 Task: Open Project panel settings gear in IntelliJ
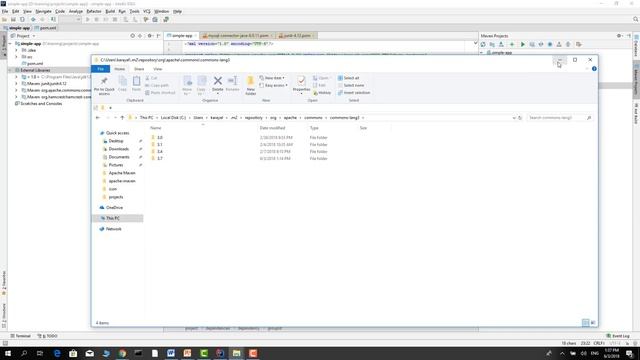point(150,36)
